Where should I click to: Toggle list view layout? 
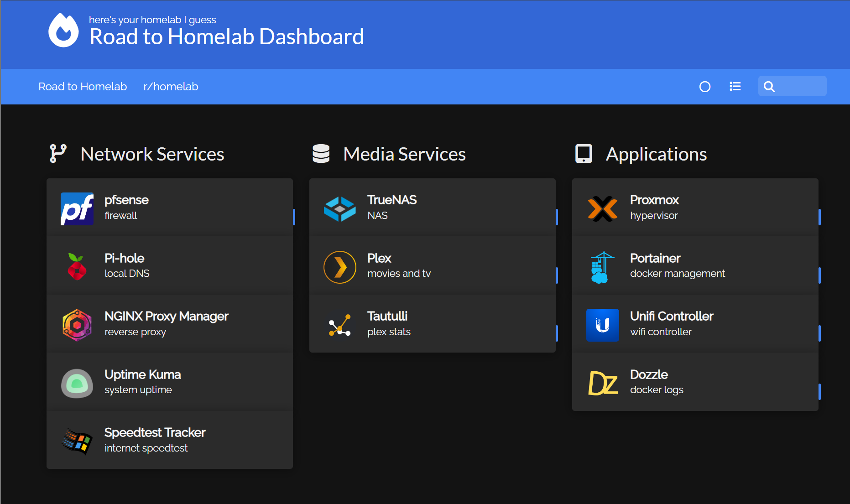[735, 86]
